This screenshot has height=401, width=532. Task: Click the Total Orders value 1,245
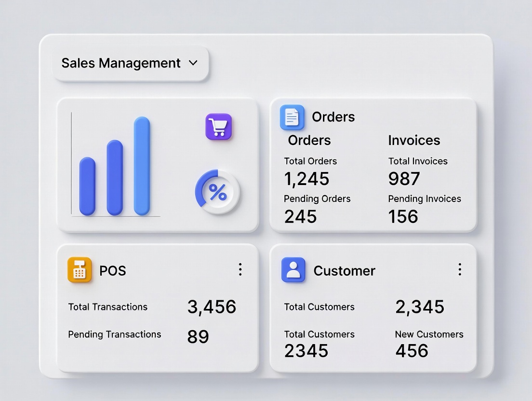click(306, 179)
